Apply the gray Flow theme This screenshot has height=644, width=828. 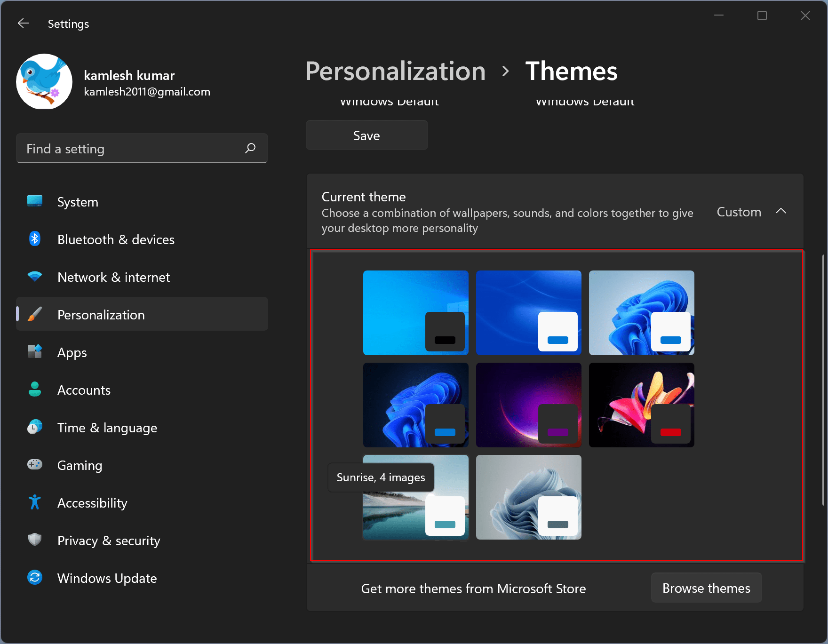(529, 497)
